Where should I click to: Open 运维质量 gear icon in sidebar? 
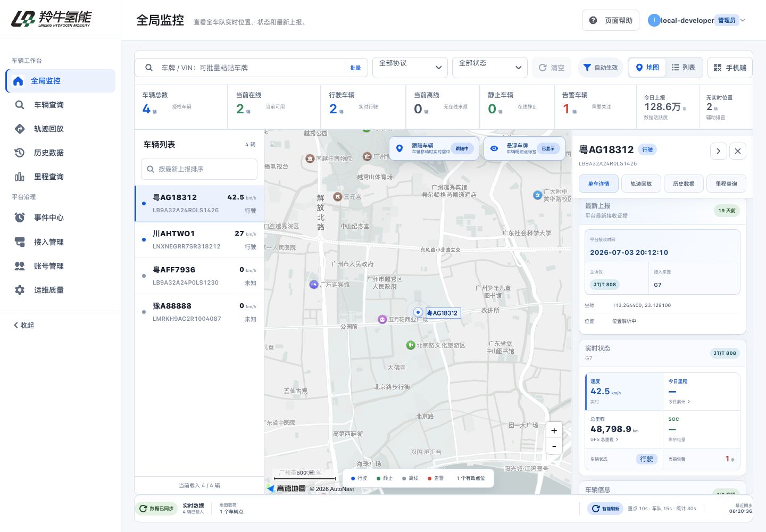[20, 290]
